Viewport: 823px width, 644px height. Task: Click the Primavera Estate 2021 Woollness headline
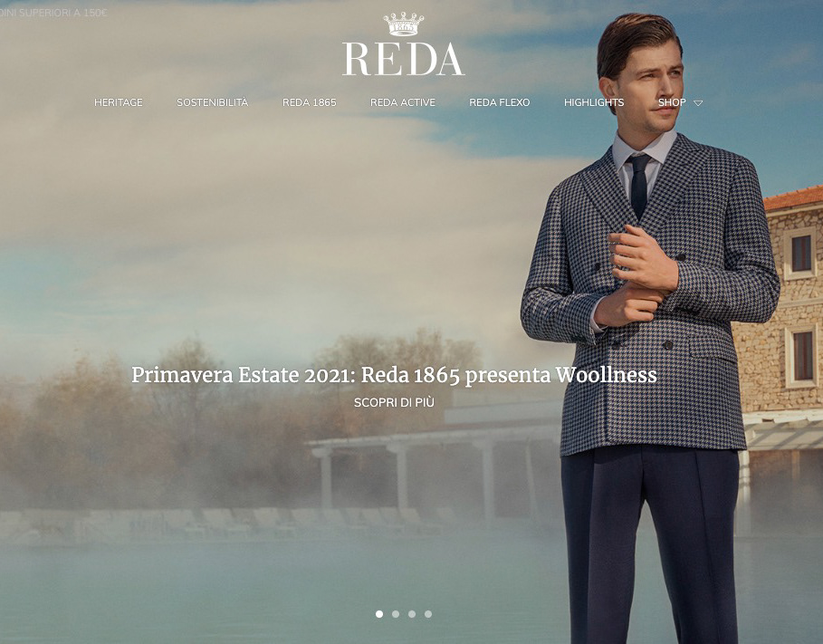(394, 375)
